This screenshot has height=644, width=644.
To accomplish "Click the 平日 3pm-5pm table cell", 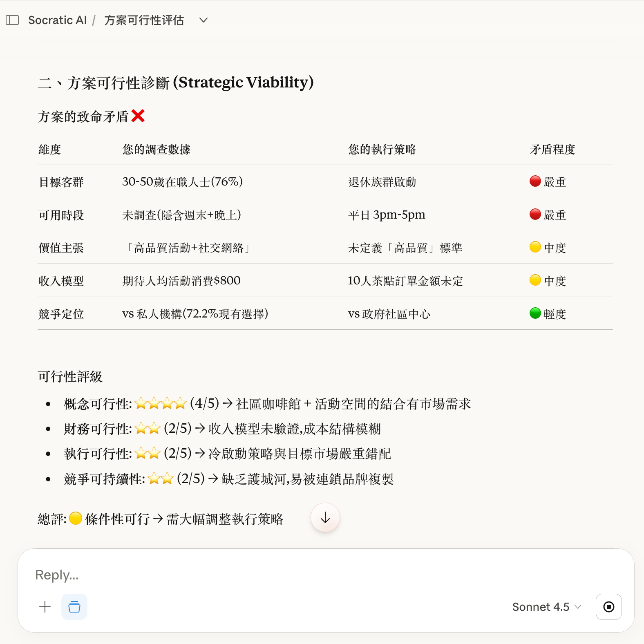I will click(x=387, y=215).
